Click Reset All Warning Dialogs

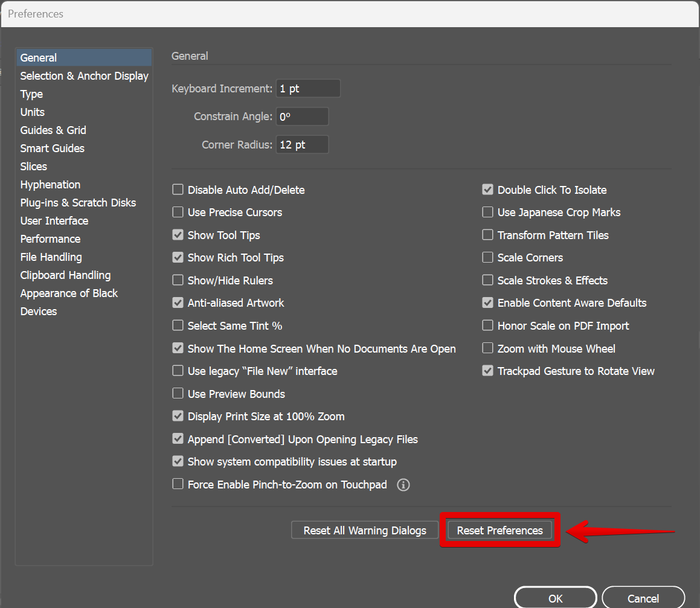[x=365, y=531]
